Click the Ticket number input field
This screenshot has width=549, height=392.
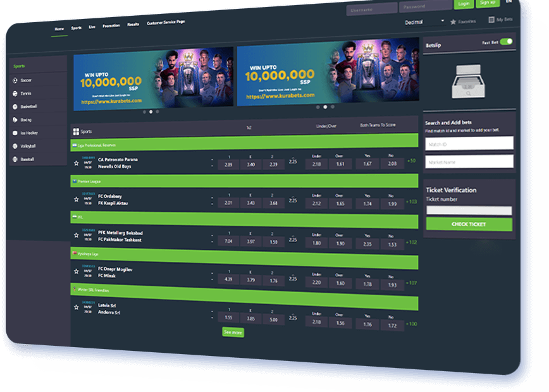point(469,211)
